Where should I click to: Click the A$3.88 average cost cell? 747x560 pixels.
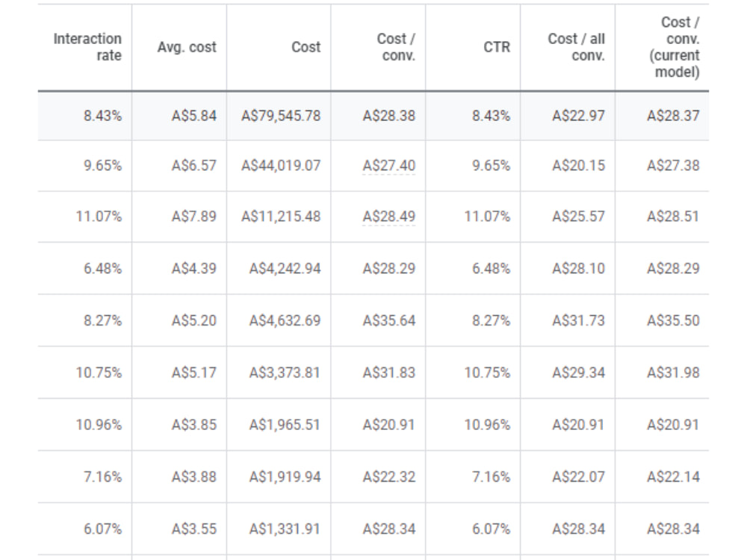[x=194, y=476]
